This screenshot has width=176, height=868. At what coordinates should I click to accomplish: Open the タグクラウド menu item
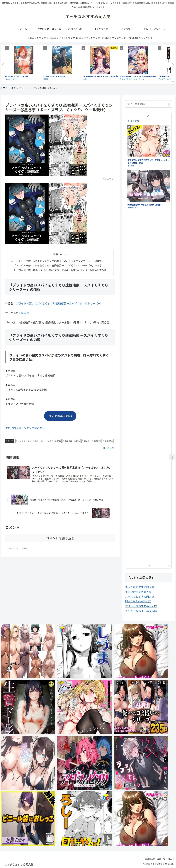(x=101, y=29)
